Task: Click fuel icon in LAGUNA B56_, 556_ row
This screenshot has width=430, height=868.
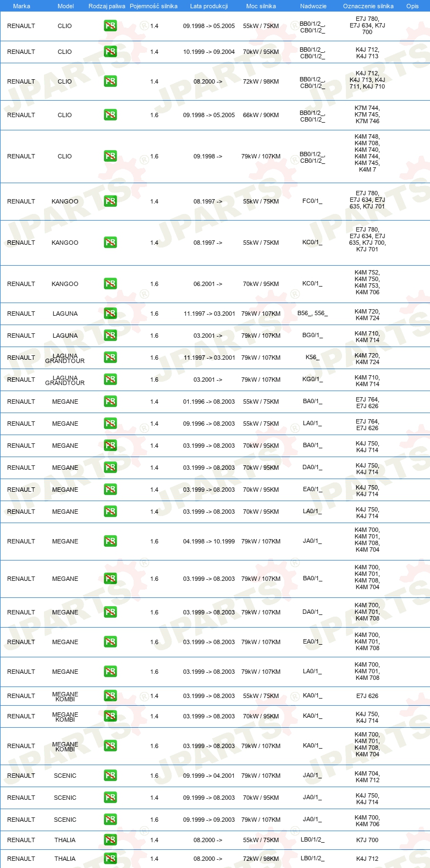Action: point(111,314)
